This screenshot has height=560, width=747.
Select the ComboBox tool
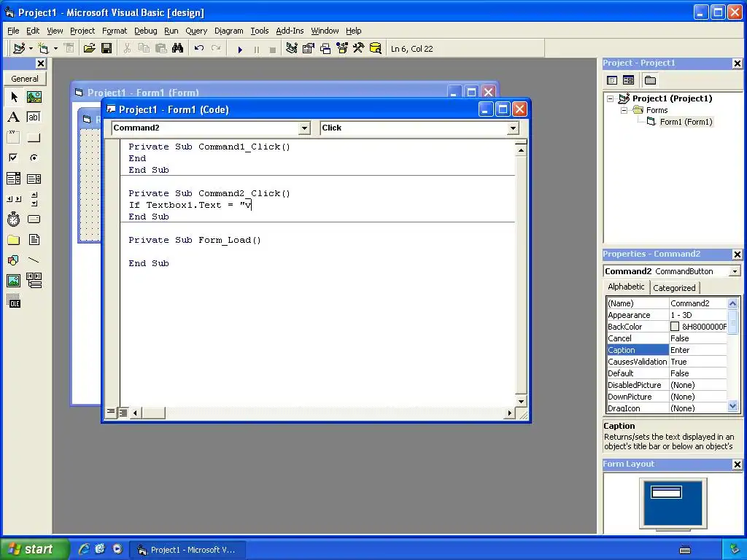click(x=14, y=179)
